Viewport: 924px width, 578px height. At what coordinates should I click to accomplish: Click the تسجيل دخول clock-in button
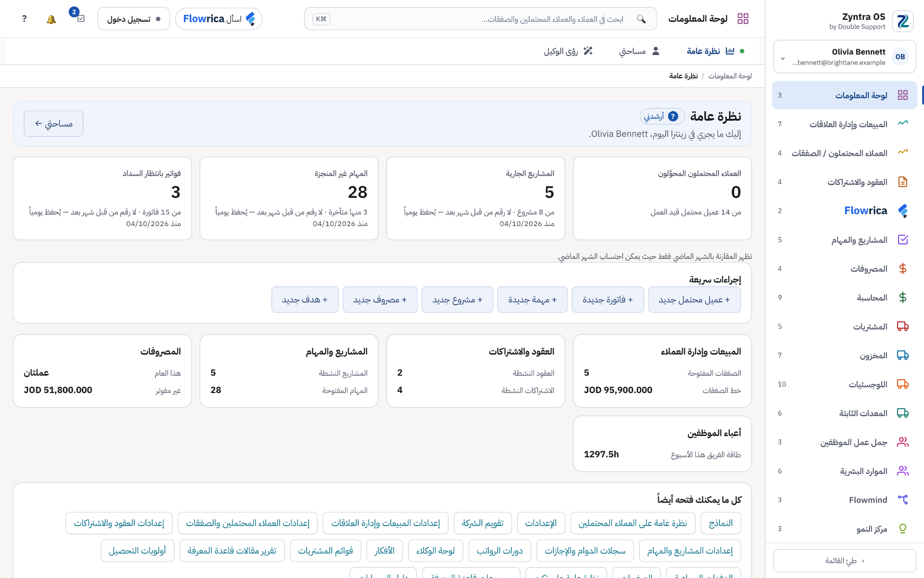[134, 19]
